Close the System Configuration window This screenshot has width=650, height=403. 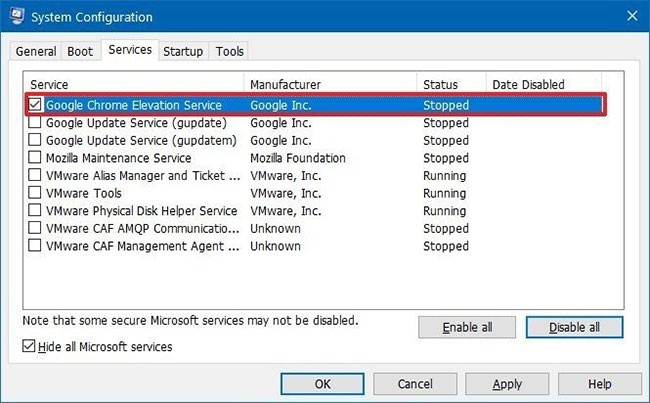point(630,16)
